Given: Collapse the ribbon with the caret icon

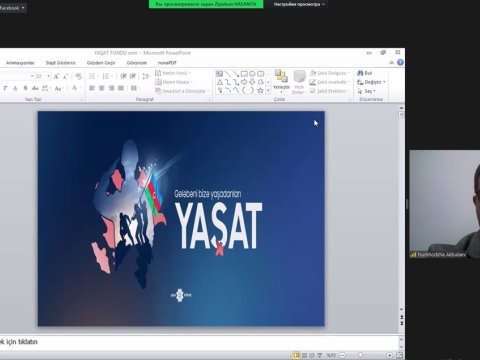Looking at the screenshot, I should point(392,62).
